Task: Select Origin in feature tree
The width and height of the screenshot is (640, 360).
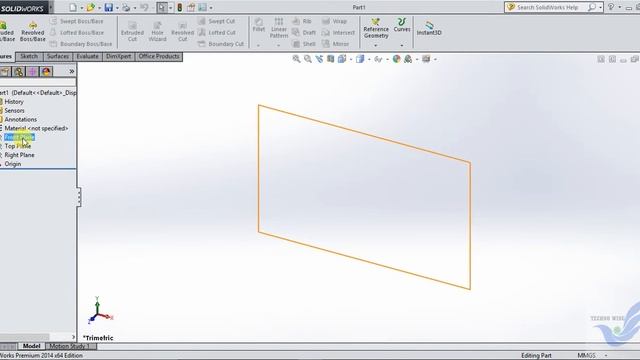Action: coord(13,164)
